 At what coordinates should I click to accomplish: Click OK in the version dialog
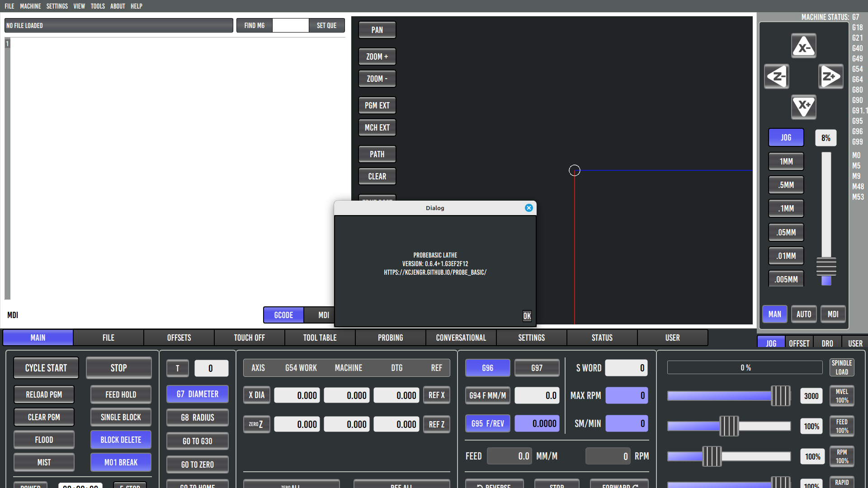point(527,316)
